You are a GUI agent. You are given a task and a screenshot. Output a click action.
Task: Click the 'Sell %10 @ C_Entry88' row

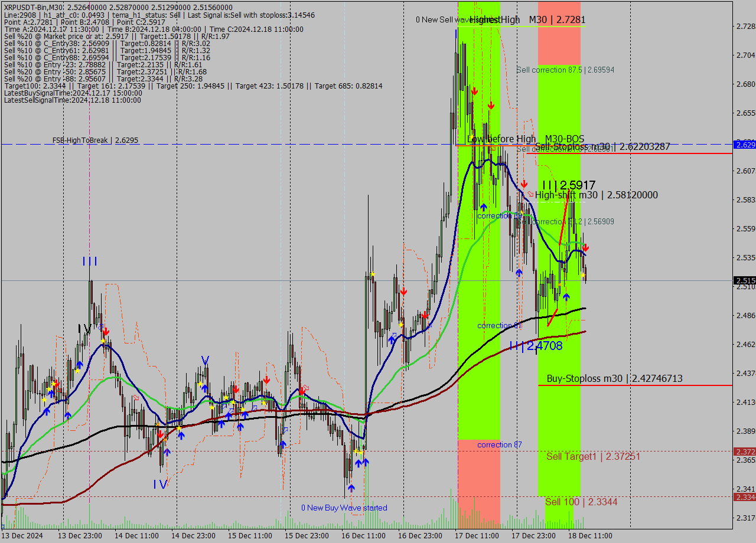click(x=107, y=58)
